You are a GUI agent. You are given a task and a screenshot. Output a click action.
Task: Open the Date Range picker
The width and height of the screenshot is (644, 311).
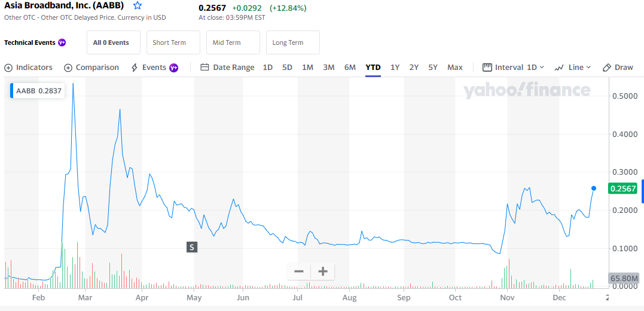click(228, 68)
